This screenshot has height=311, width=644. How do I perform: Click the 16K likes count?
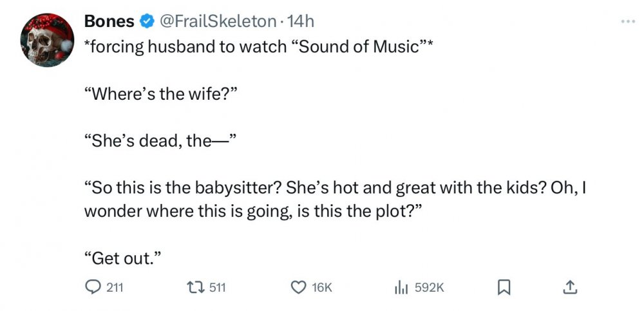click(321, 288)
